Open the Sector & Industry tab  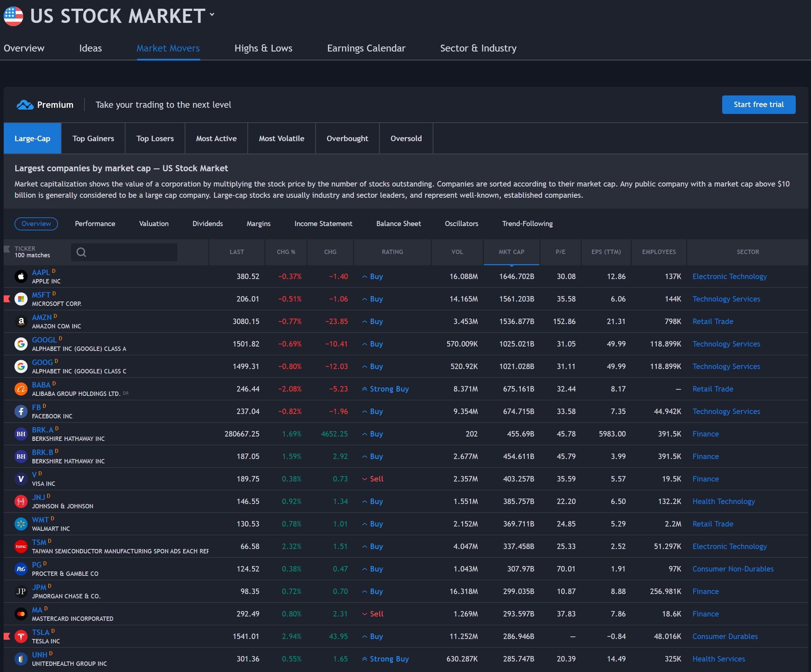point(478,48)
